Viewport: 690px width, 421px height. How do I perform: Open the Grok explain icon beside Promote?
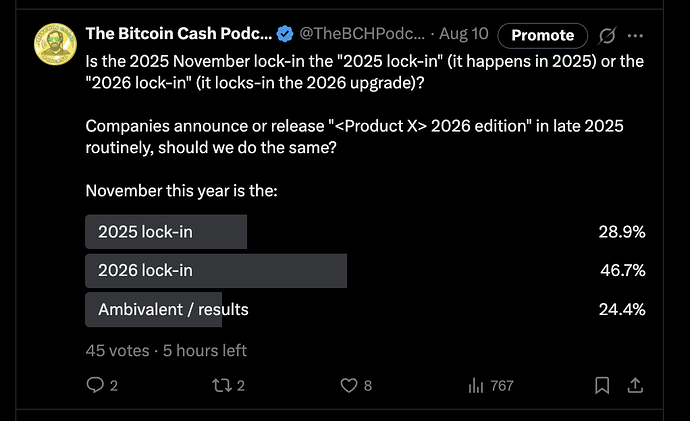coord(607,35)
